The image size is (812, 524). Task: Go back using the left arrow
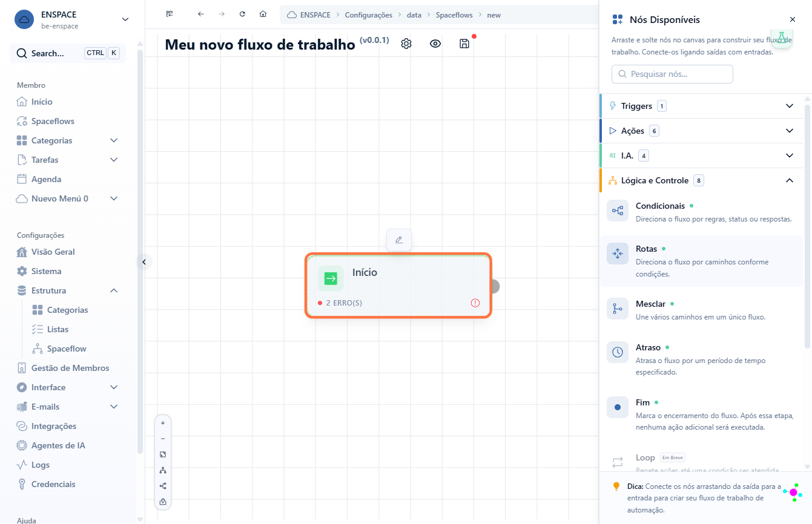tap(201, 15)
